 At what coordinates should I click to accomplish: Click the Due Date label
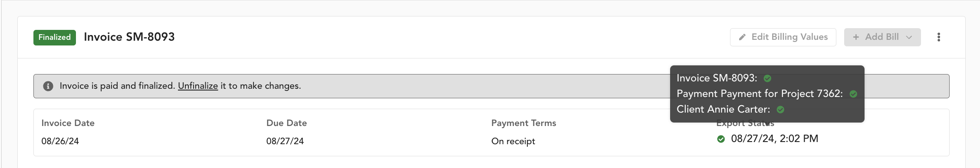click(x=286, y=123)
